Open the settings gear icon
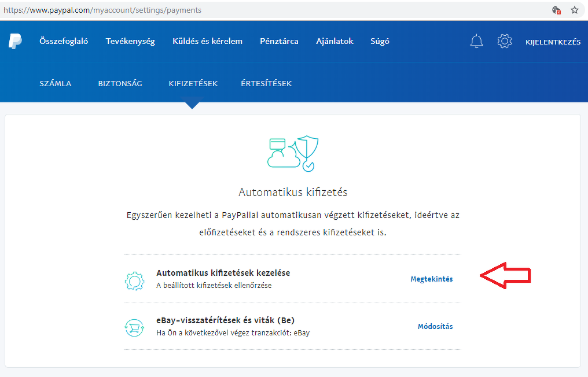This screenshot has height=377, width=588. click(505, 41)
